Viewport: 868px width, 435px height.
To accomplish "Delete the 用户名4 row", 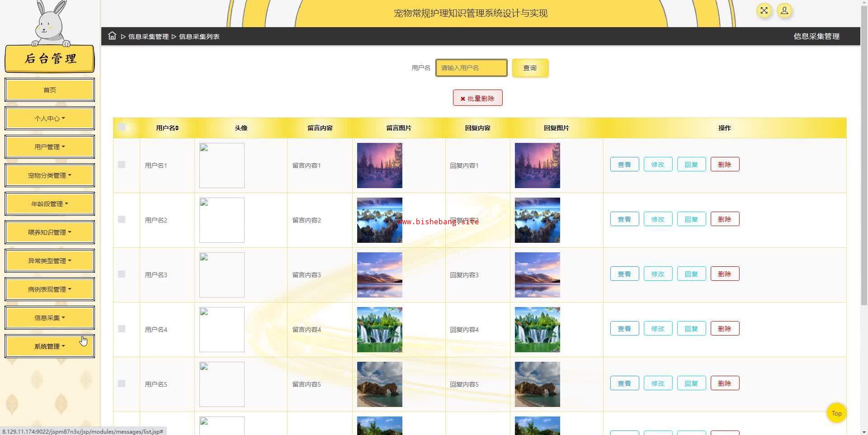I will (725, 329).
